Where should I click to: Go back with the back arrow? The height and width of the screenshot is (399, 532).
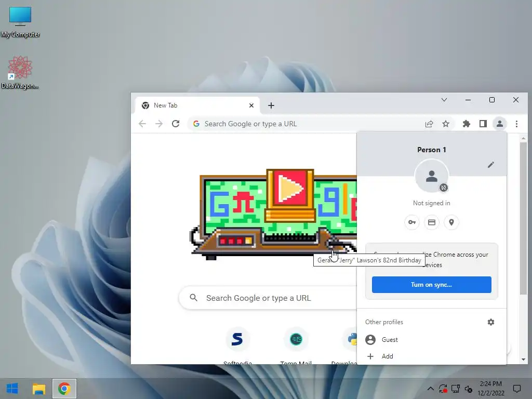click(142, 124)
